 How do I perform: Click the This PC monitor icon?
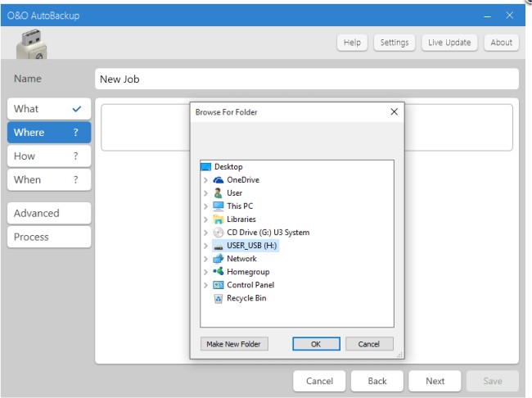219,206
